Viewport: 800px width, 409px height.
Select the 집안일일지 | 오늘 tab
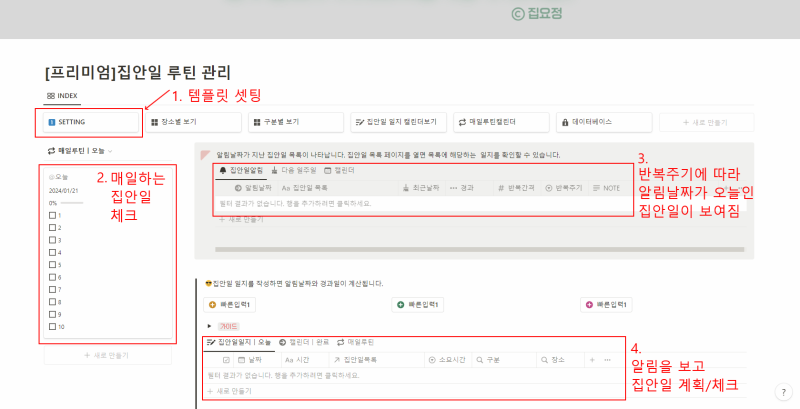(x=239, y=342)
